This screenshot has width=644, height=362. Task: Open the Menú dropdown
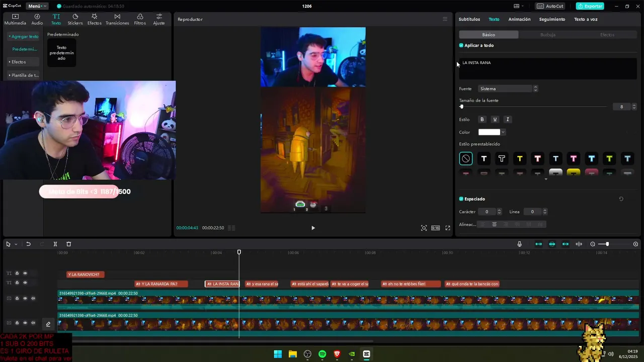tap(37, 6)
